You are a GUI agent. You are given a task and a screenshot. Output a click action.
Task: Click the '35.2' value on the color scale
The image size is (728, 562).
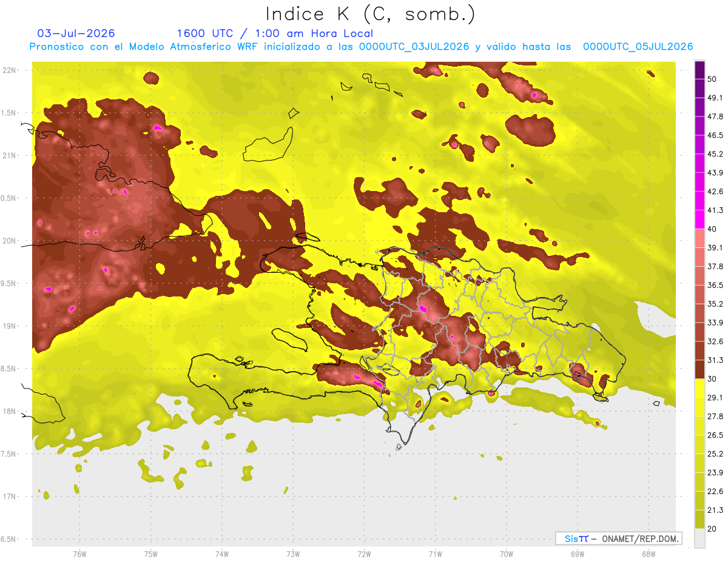715,304
